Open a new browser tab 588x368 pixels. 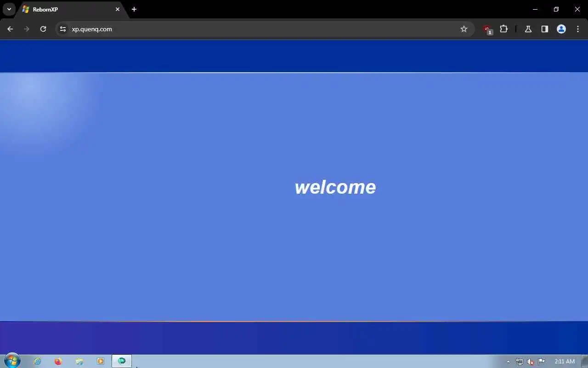134,9
